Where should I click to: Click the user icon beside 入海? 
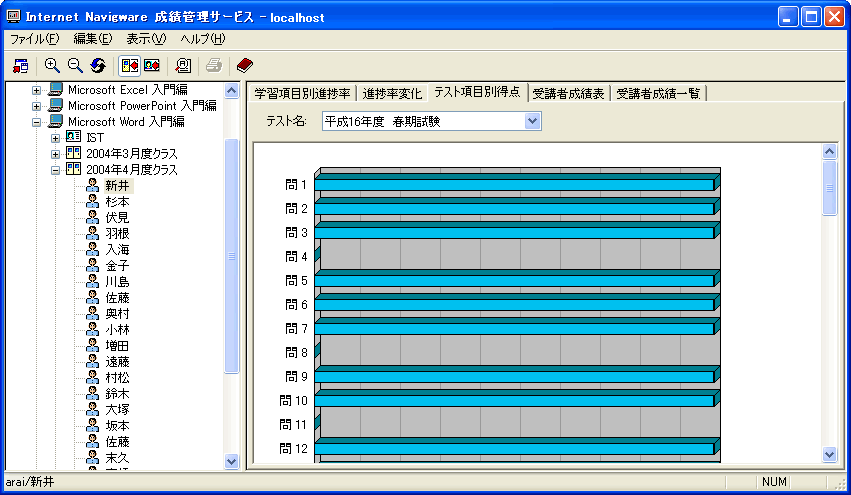(93, 249)
